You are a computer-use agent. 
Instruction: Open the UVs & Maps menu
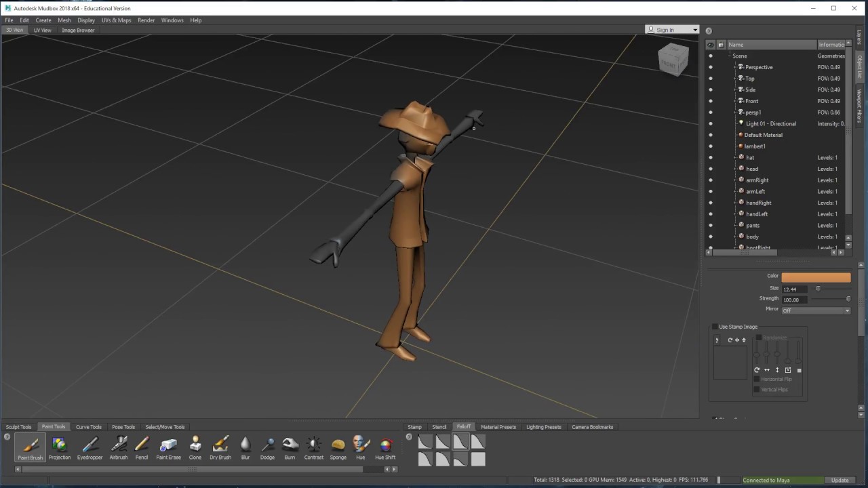click(x=117, y=20)
